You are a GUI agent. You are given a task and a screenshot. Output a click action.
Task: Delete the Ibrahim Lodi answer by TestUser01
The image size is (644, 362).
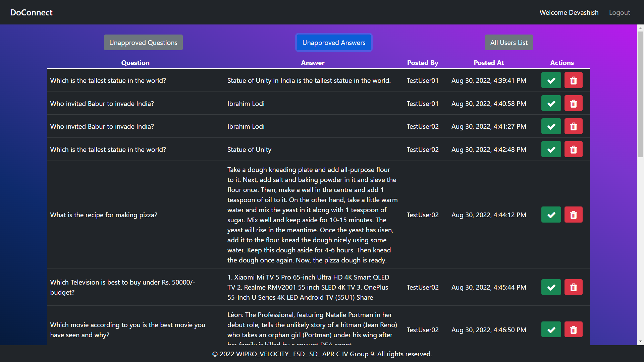click(x=573, y=104)
